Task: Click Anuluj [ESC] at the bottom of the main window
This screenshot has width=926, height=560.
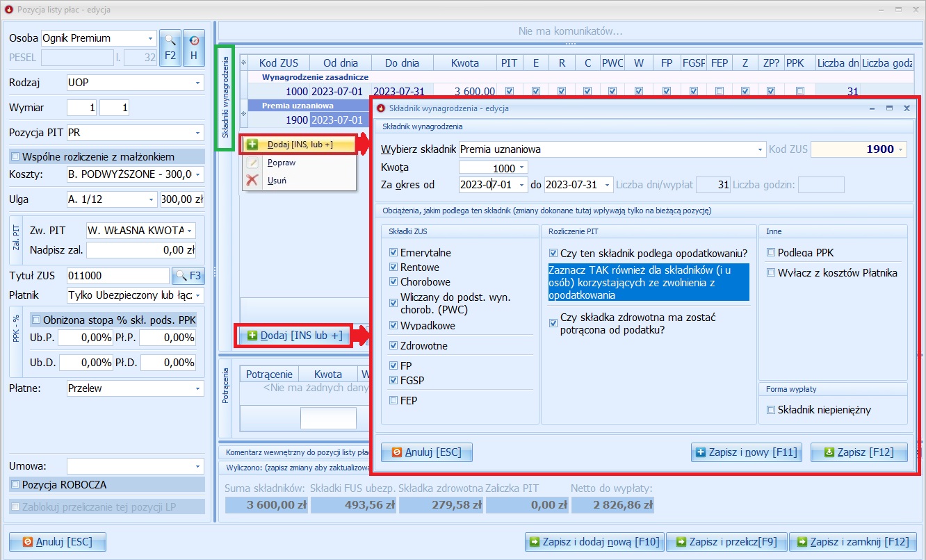Action: (x=57, y=542)
